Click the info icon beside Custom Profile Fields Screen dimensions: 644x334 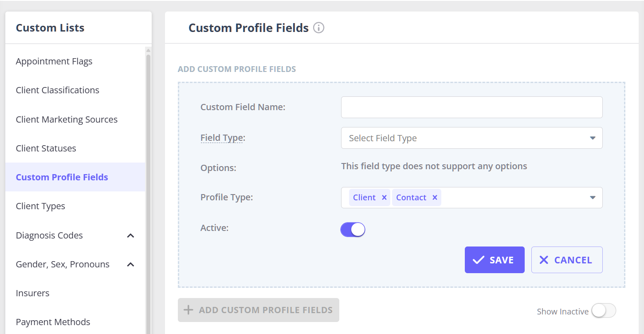click(318, 28)
